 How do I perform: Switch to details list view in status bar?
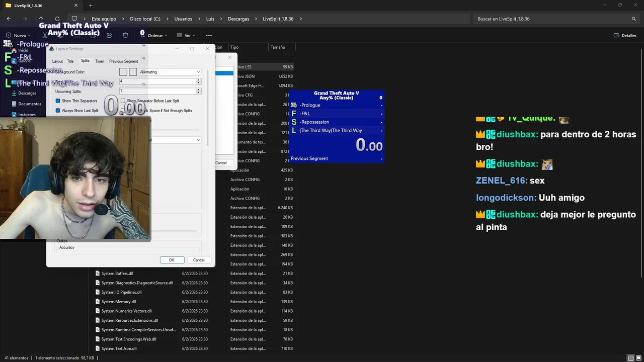[631, 358]
